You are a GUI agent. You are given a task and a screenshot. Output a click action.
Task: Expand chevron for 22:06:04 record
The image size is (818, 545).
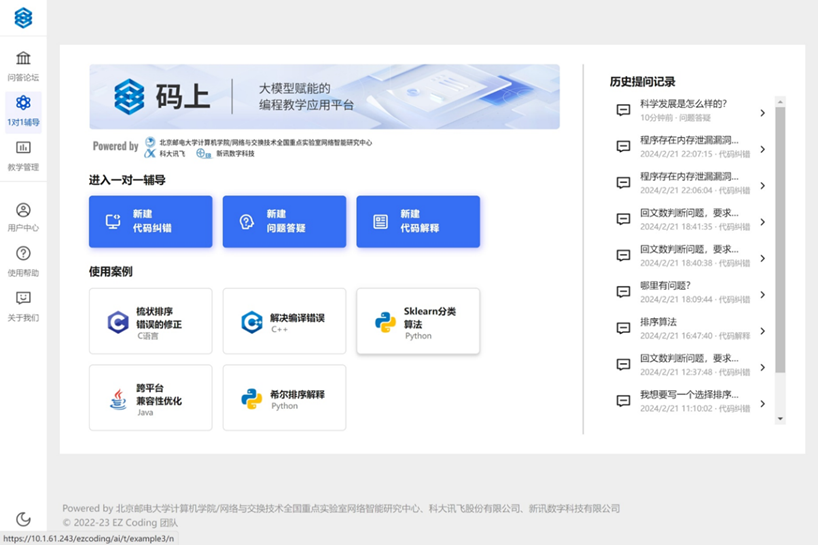point(763,186)
